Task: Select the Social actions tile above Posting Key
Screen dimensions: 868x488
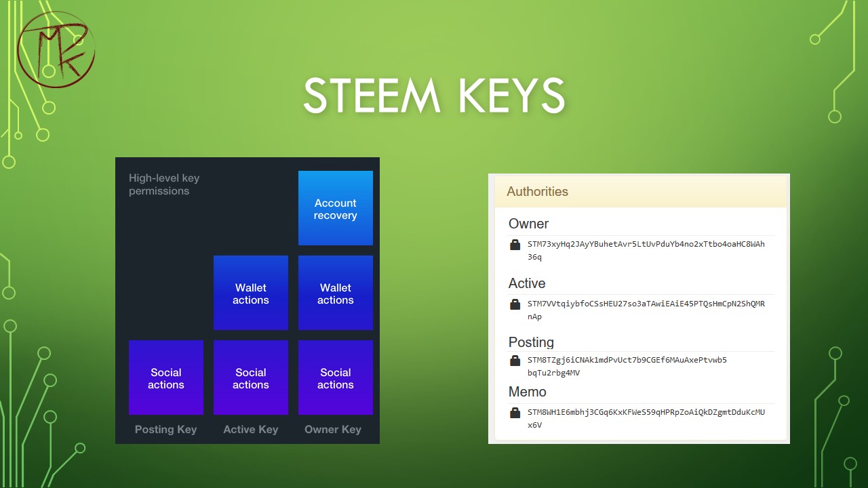Action: click(166, 378)
